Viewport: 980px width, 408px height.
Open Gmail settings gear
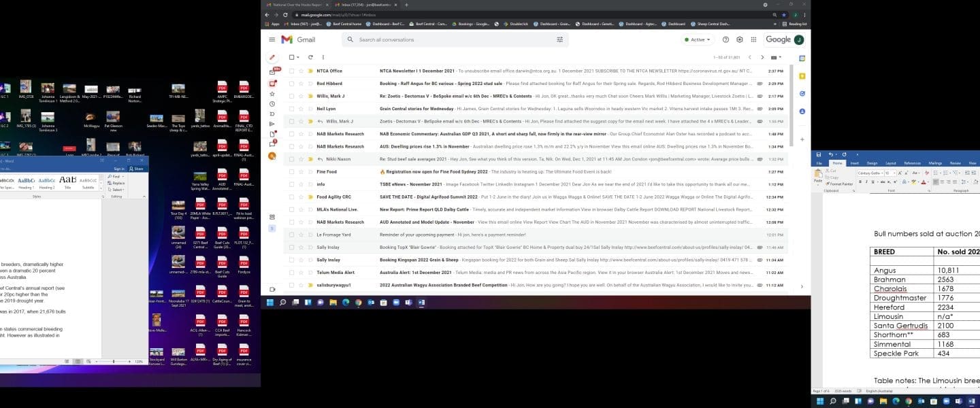tap(740, 39)
